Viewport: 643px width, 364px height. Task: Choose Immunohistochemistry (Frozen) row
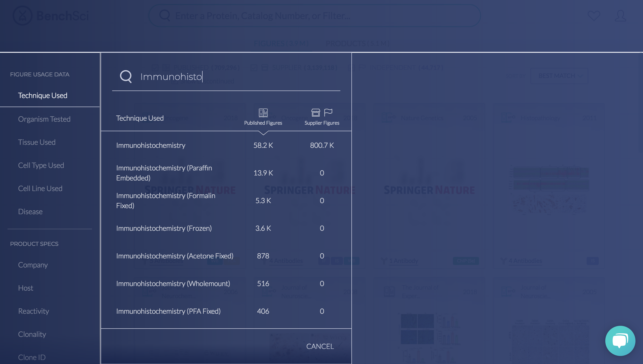(226, 228)
